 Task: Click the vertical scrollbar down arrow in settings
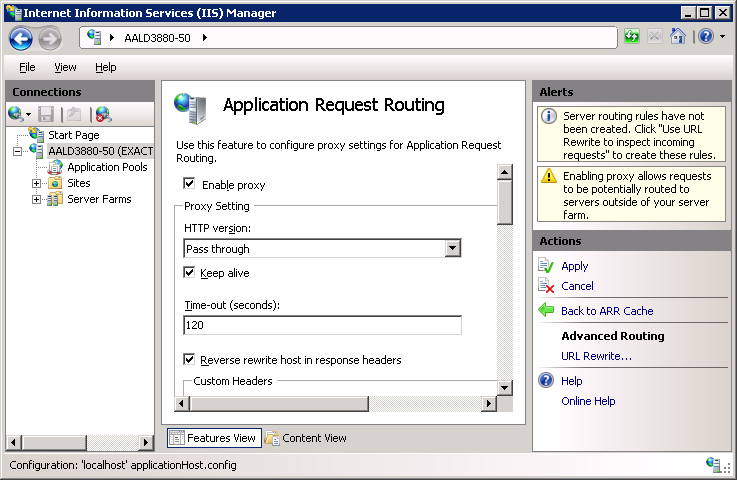[x=504, y=388]
